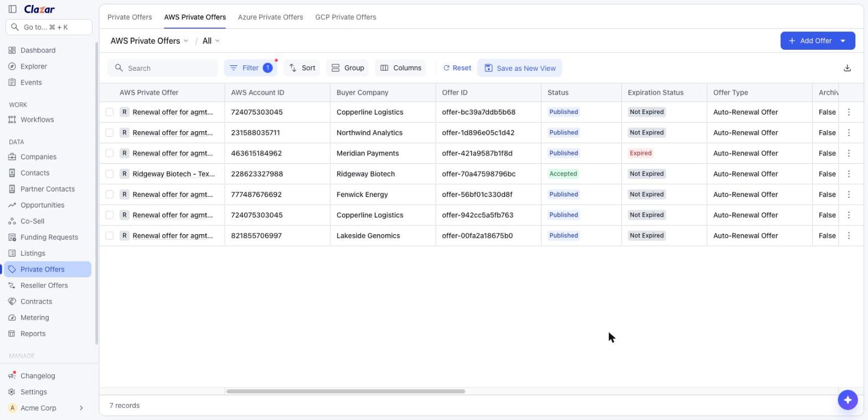Open row menu for Meridian Payments offer
The width and height of the screenshot is (868, 420).
pyautogui.click(x=849, y=153)
